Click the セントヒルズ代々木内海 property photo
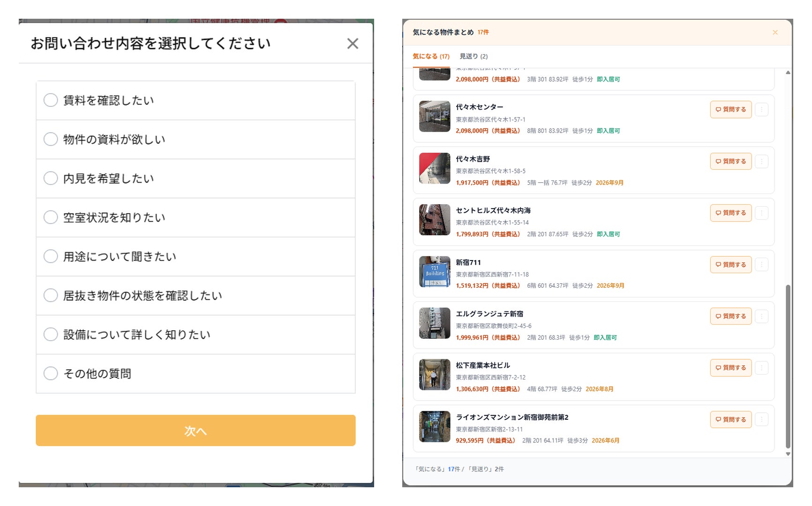812x506 pixels. tap(435, 220)
